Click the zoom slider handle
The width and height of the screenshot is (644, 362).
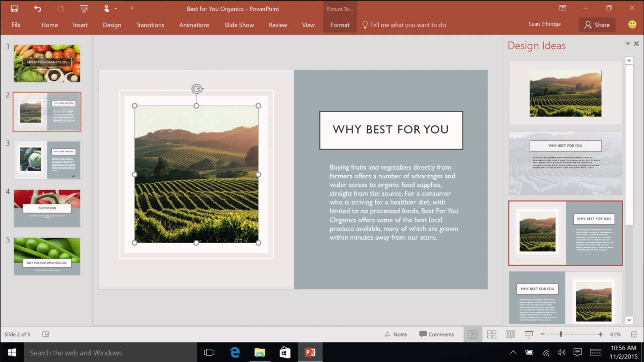pos(560,334)
